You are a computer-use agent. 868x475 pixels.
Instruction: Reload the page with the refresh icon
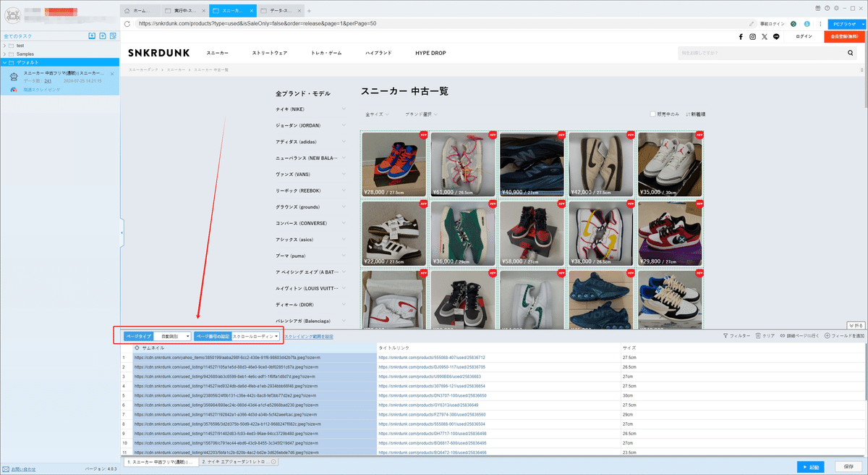(x=127, y=23)
